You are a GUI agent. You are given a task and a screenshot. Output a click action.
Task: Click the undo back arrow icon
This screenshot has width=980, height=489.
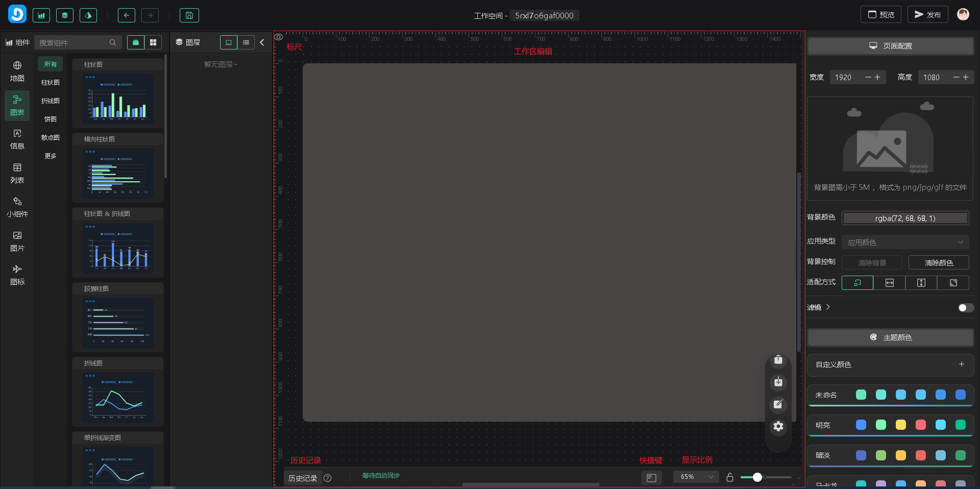click(126, 15)
